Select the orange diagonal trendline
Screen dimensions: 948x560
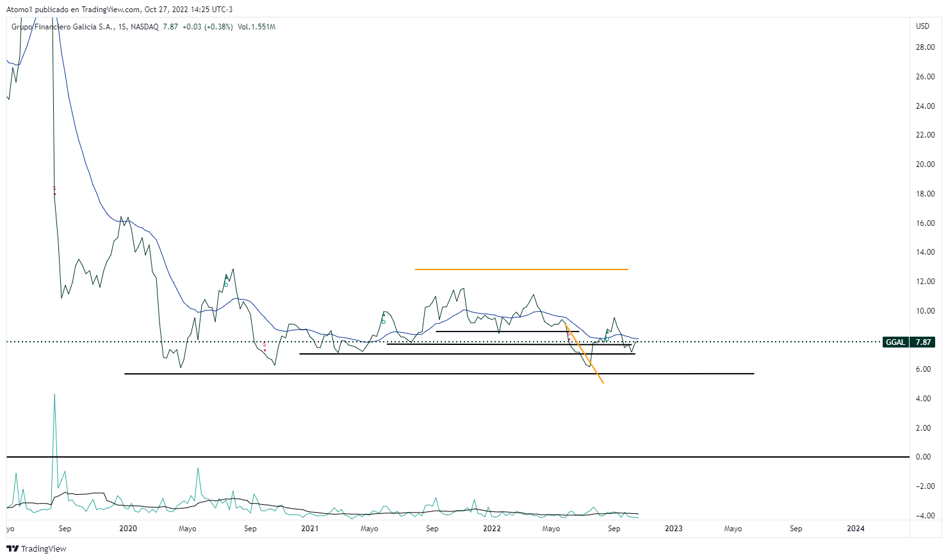pyautogui.click(x=585, y=355)
